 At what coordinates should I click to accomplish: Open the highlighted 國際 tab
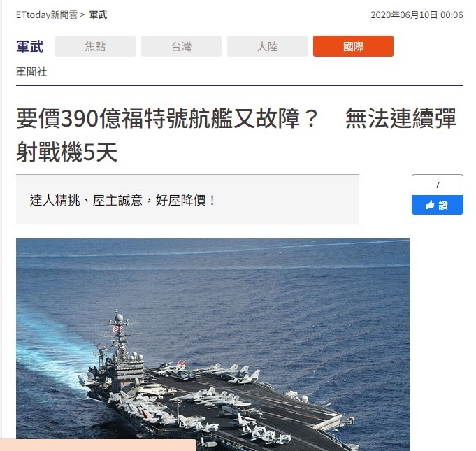click(x=353, y=46)
